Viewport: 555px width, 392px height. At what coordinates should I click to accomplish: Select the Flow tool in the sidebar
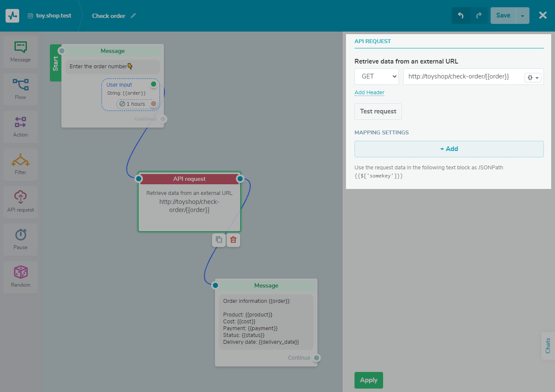pos(20,89)
